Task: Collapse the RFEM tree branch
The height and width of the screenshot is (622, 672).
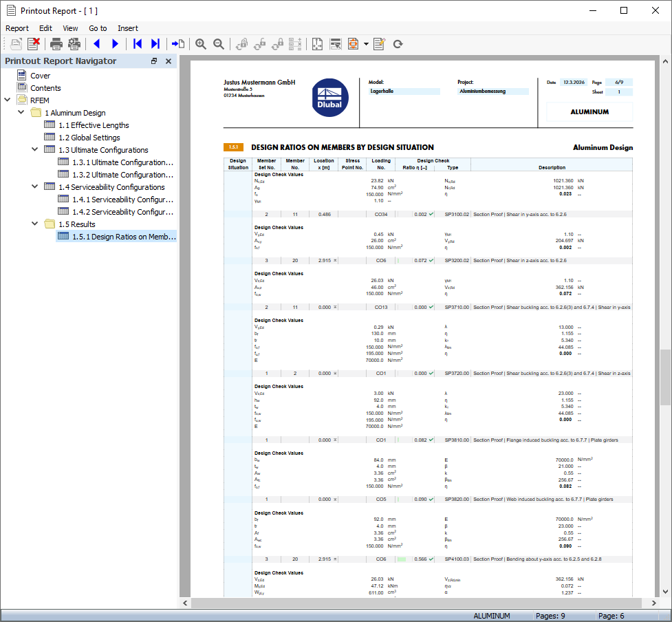Action: click(x=7, y=100)
